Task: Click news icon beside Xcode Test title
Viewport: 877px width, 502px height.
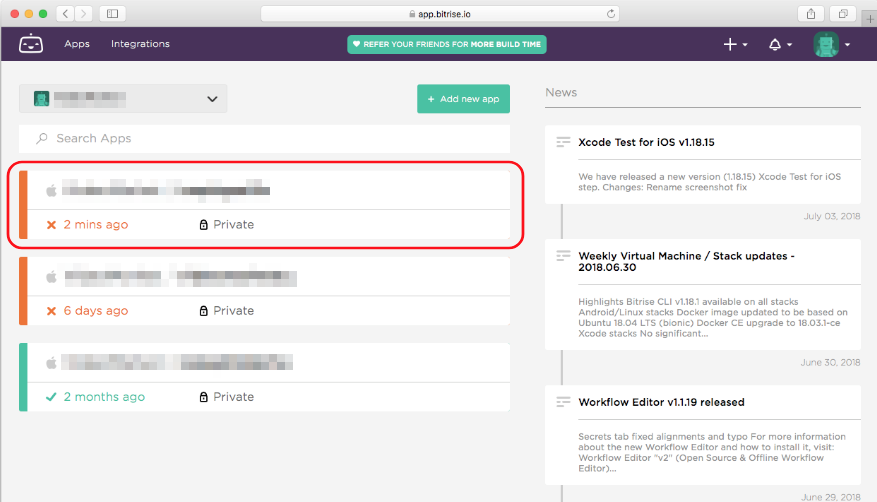Action: click(x=563, y=142)
